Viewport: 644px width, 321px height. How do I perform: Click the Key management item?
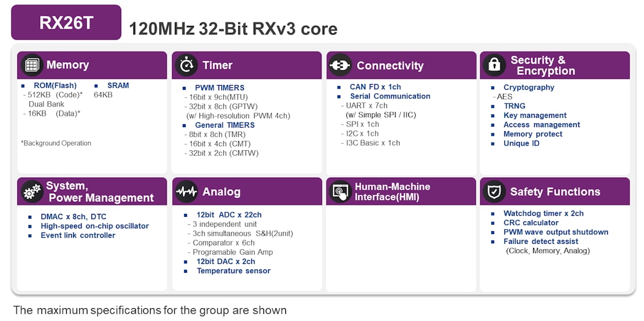[x=535, y=116]
